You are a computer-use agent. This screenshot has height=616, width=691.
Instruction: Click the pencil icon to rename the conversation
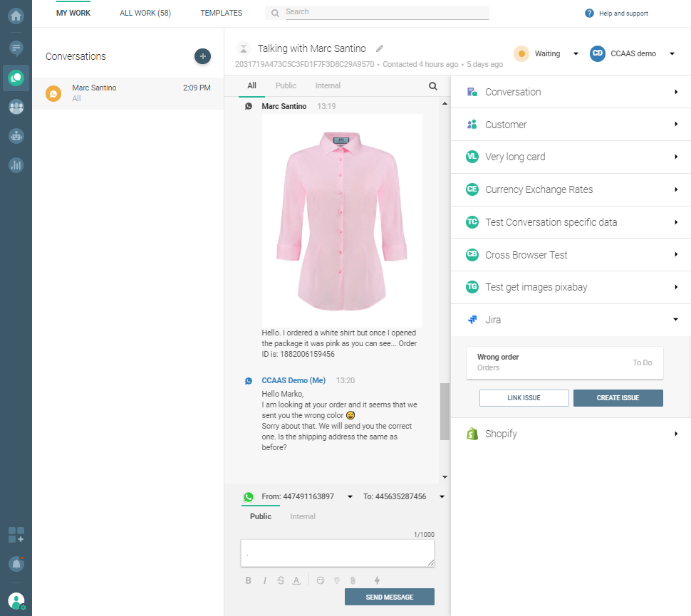click(x=380, y=48)
